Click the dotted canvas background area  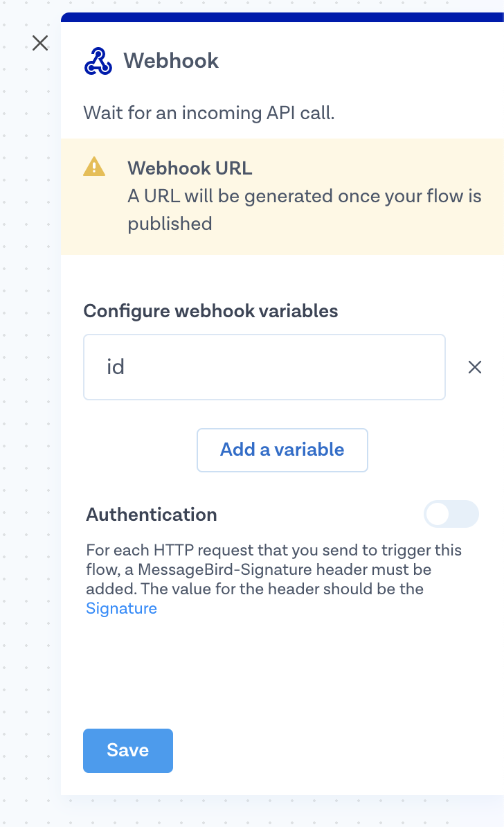28,416
